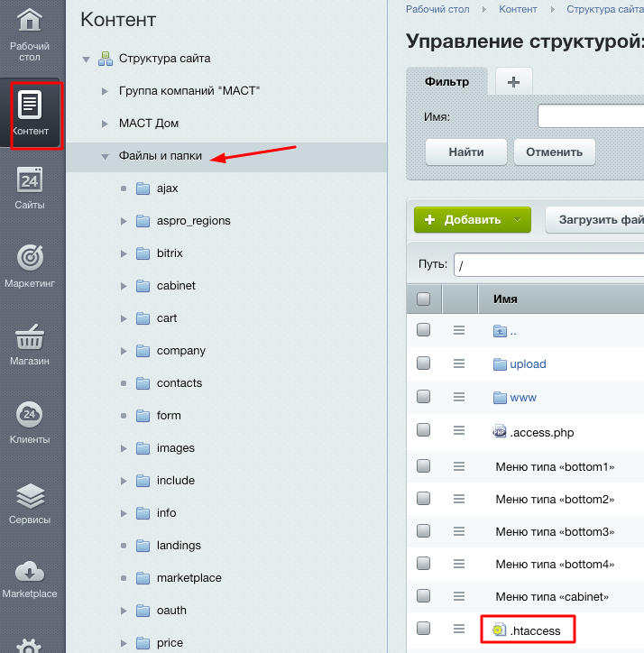Click the form folder icon
The image size is (644, 653).
pos(143,416)
